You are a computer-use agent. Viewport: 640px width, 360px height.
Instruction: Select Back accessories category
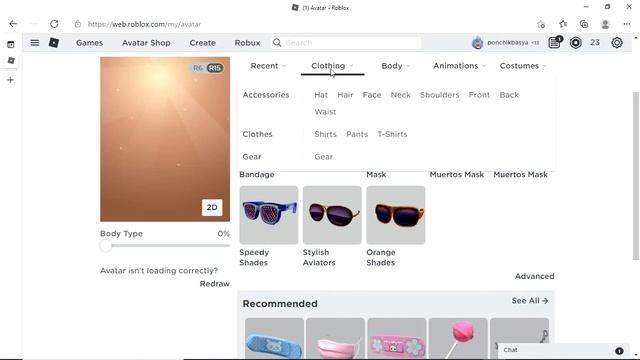click(509, 95)
